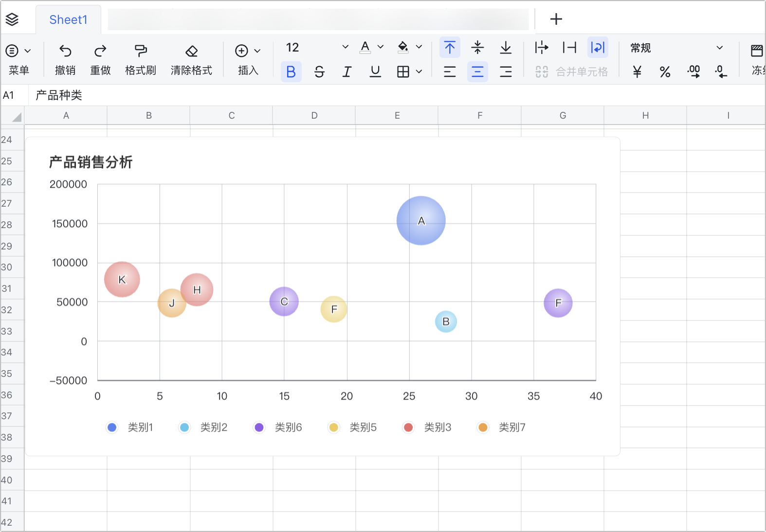Click the formula bar containing 产品种类

pos(389,95)
